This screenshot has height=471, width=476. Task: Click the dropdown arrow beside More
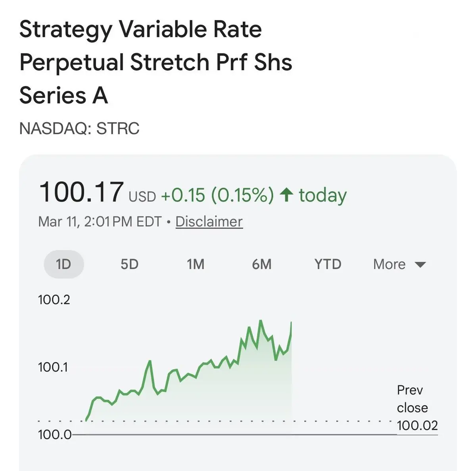tap(420, 264)
